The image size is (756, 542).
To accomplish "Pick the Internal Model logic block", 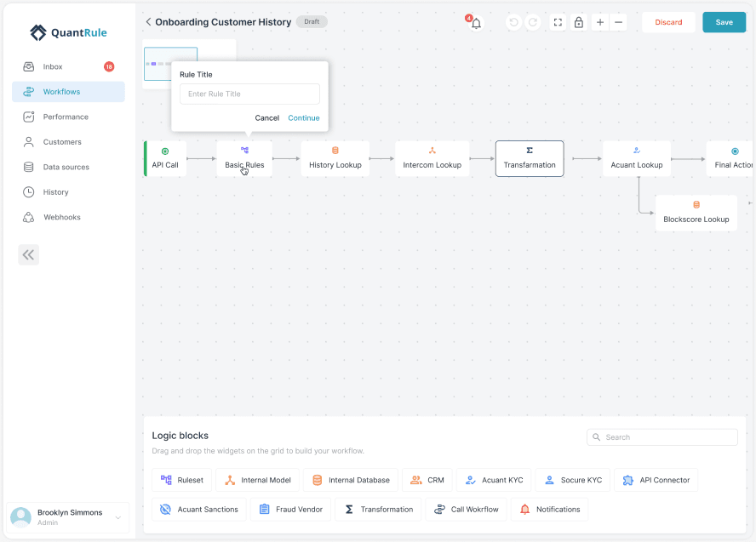I will pyautogui.click(x=257, y=480).
